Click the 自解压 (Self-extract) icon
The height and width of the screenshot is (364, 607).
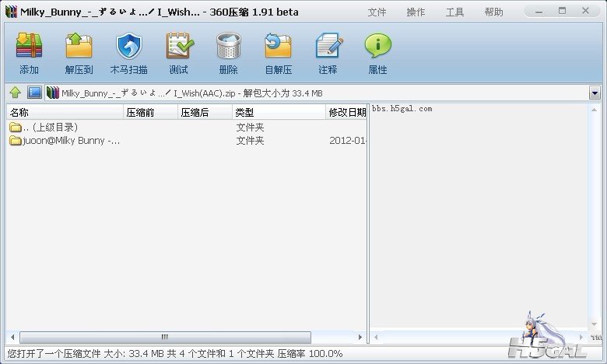pos(278,53)
